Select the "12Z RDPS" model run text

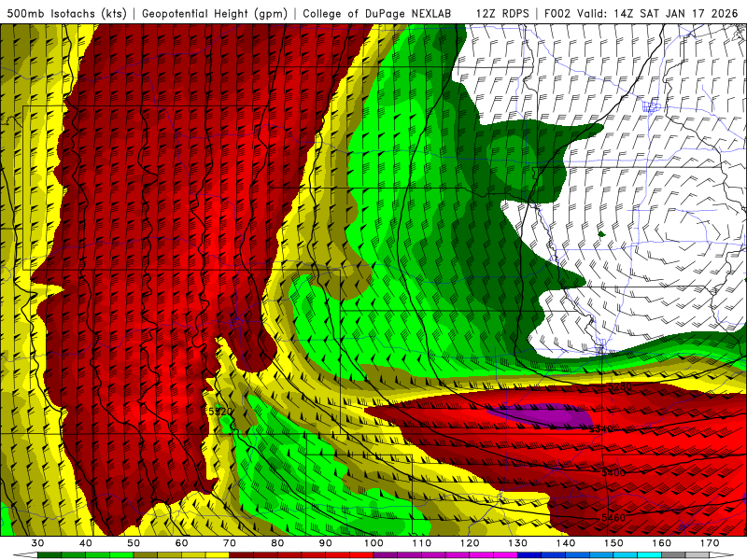click(502, 13)
